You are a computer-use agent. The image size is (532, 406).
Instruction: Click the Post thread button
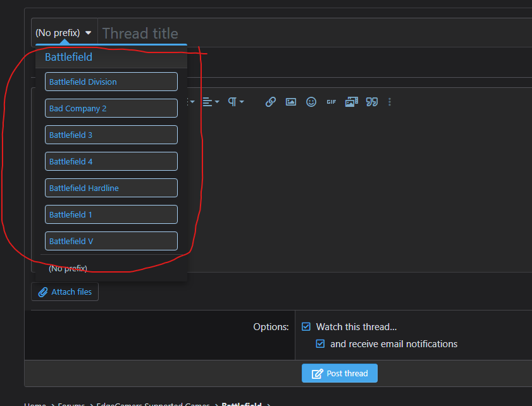pyautogui.click(x=340, y=373)
